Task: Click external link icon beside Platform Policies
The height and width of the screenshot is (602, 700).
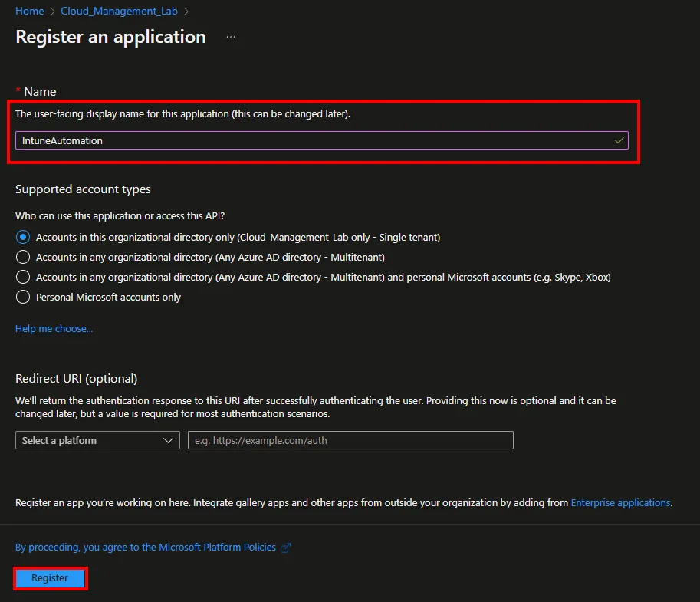Action: tap(285, 548)
